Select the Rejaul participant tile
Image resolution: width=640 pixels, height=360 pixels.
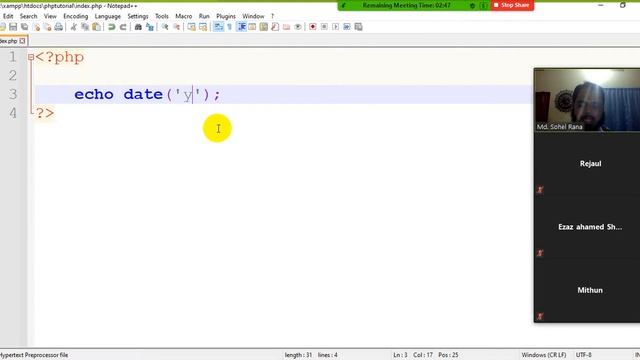click(587, 164)
